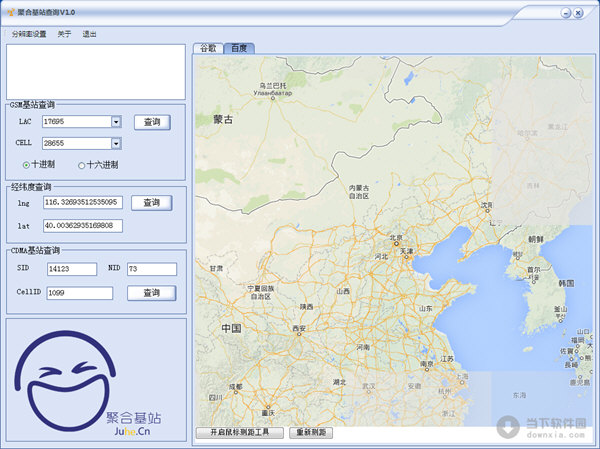
Task: Select the 十六进制 radio button
Action: tap(82, 164)
